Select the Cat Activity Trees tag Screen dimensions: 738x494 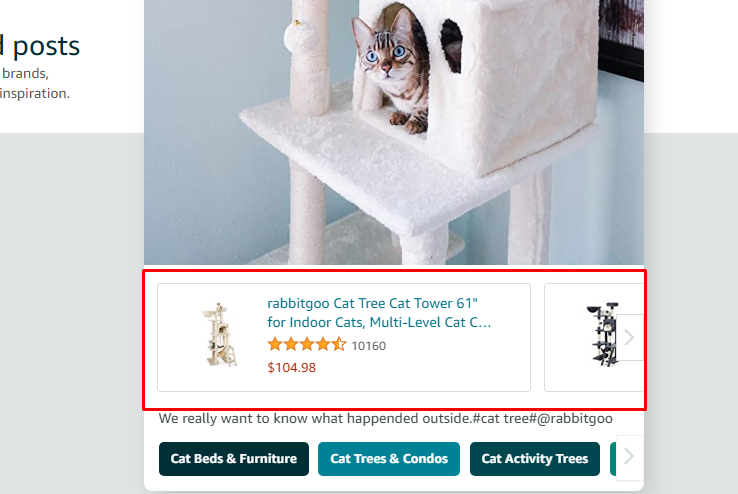tap(535, 459)
